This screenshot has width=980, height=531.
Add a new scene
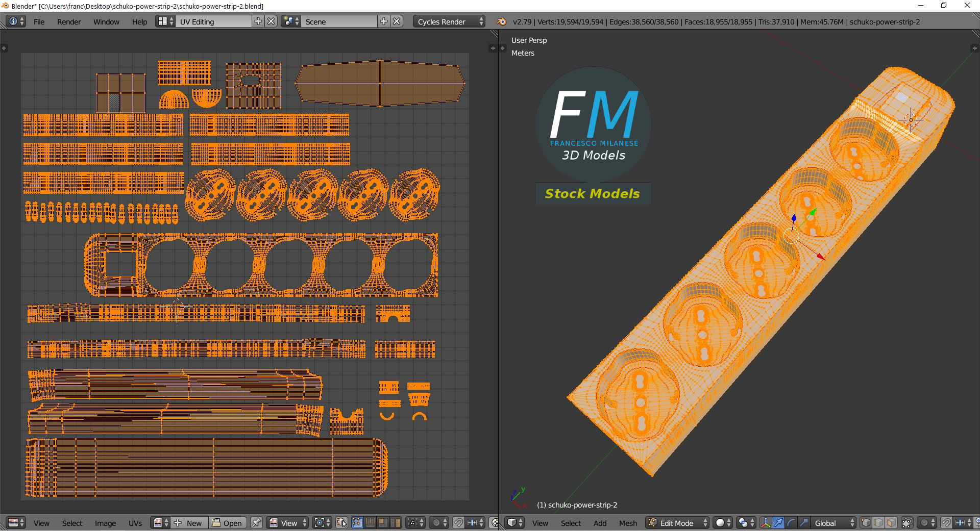click(384, 21)
